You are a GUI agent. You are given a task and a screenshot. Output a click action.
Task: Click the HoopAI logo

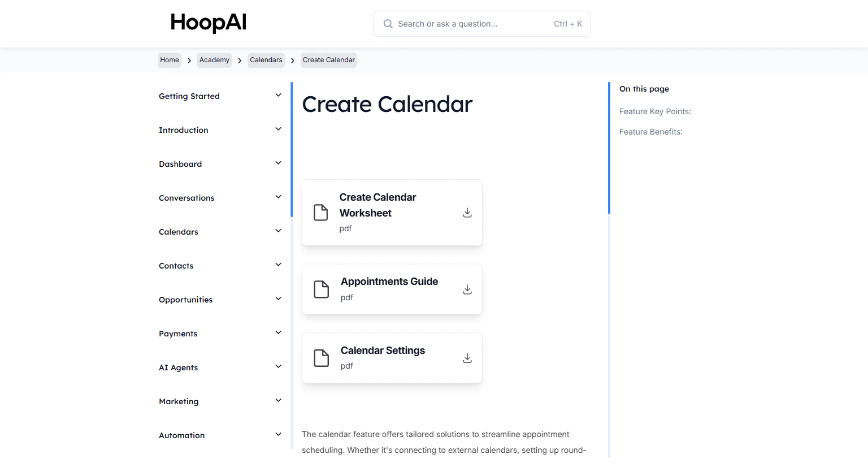[x=208, y=23]
